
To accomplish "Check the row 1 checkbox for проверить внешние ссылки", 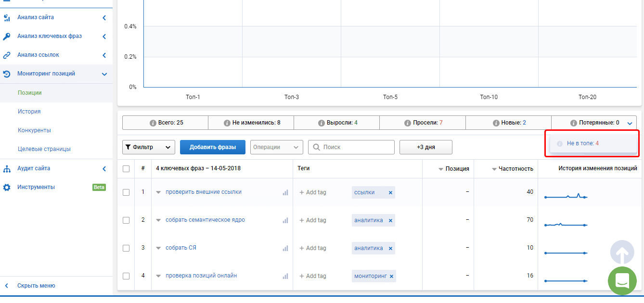I will (126, 192).
